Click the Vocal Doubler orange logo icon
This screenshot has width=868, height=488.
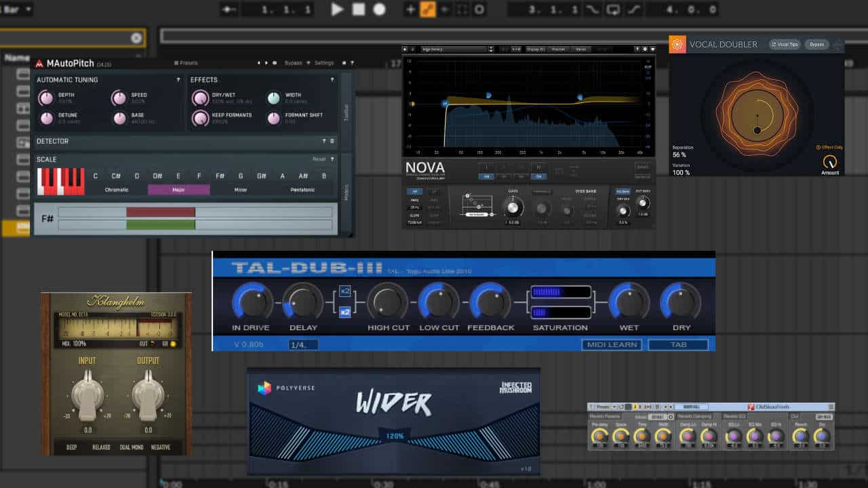tap(677, 45)
